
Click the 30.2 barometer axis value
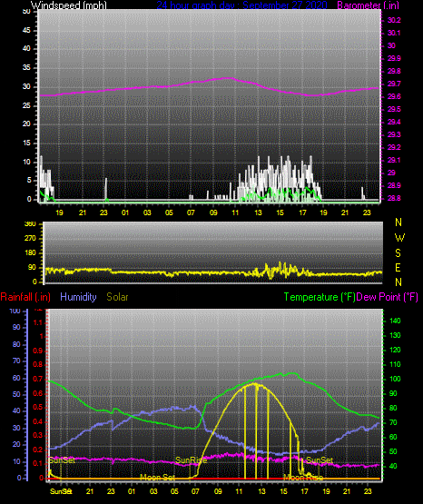[394, 20]
